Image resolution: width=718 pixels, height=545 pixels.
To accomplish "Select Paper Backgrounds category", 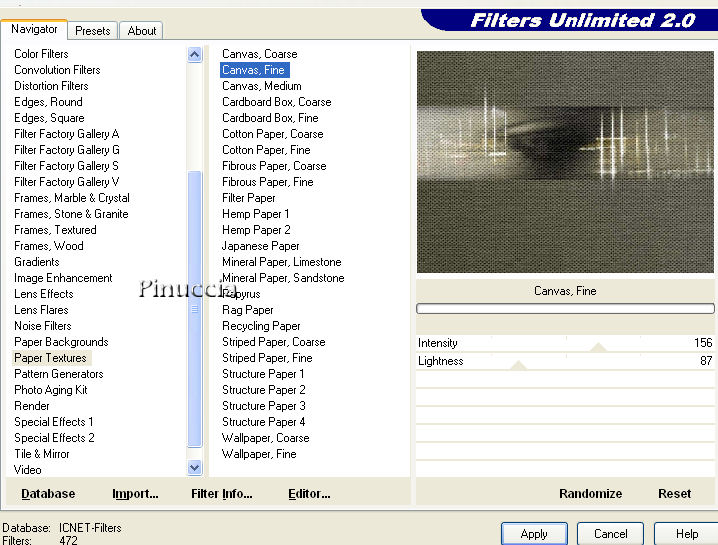I will click(61, 342).
